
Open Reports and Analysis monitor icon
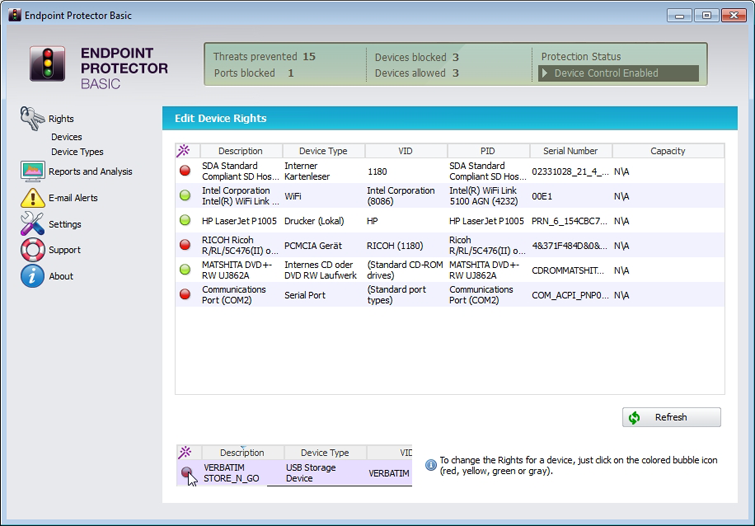[33, 171]
